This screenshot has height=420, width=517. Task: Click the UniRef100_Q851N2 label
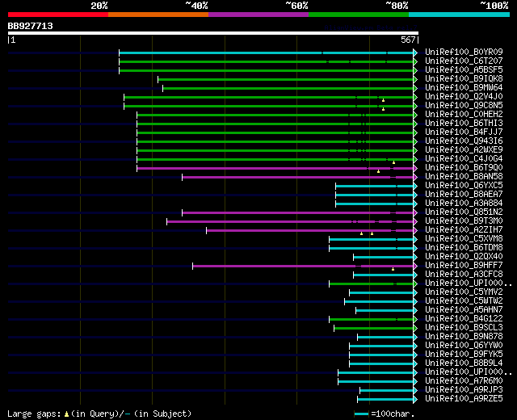464,212
